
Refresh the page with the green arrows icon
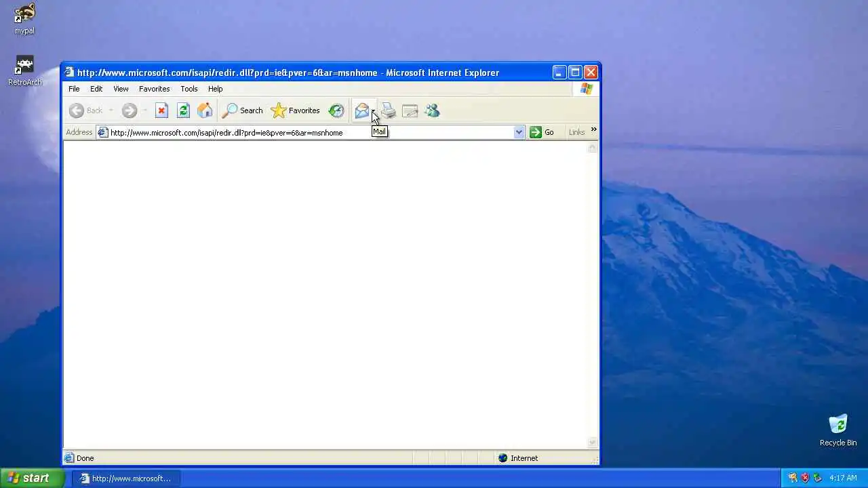pyautogui.click(x=183, y=110)
